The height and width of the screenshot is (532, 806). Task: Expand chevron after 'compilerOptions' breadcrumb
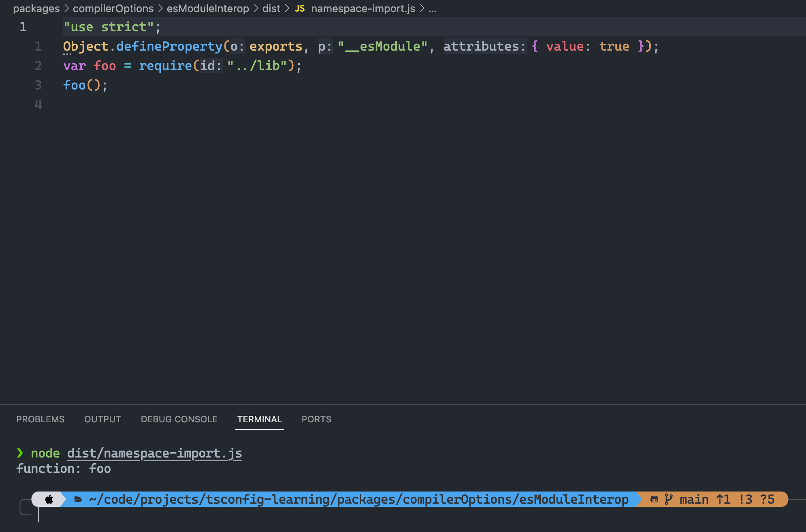click(x=160, y=9)
